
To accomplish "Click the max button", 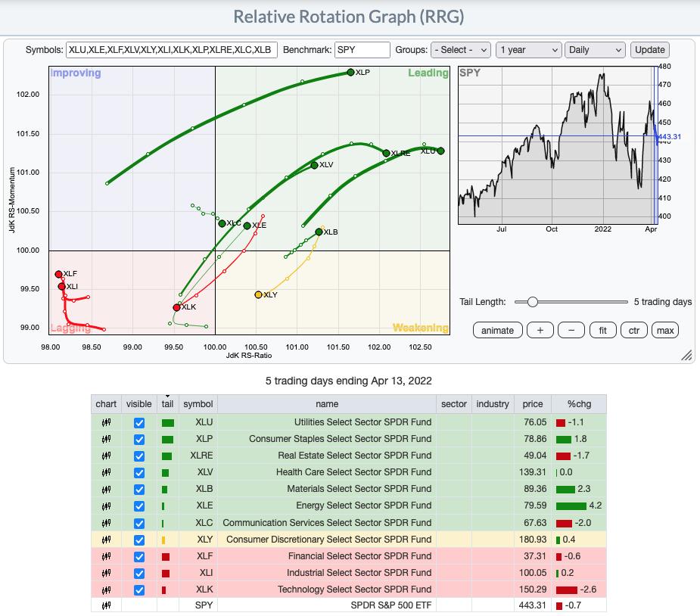I will 665,330.
